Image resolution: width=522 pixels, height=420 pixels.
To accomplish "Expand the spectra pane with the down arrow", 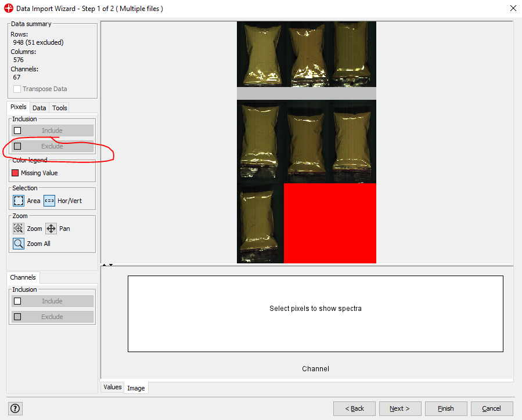I will pos(111,265).
